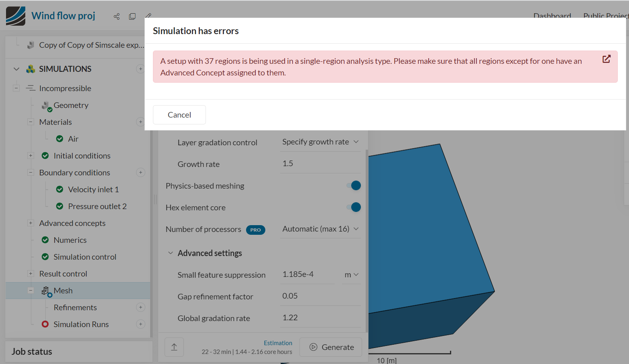Toggle the Physics-based meshing switch
629x364 pixels.
coord(354,186)
